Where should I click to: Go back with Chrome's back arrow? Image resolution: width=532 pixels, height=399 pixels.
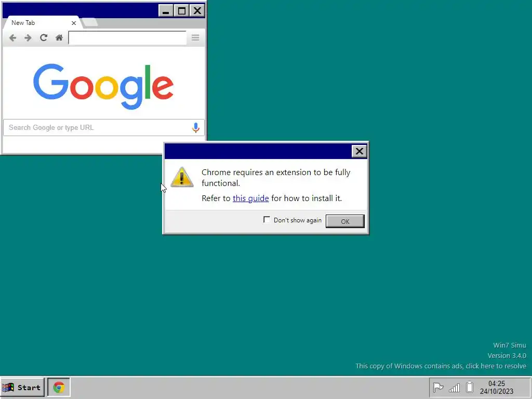[x=12, y=37]
